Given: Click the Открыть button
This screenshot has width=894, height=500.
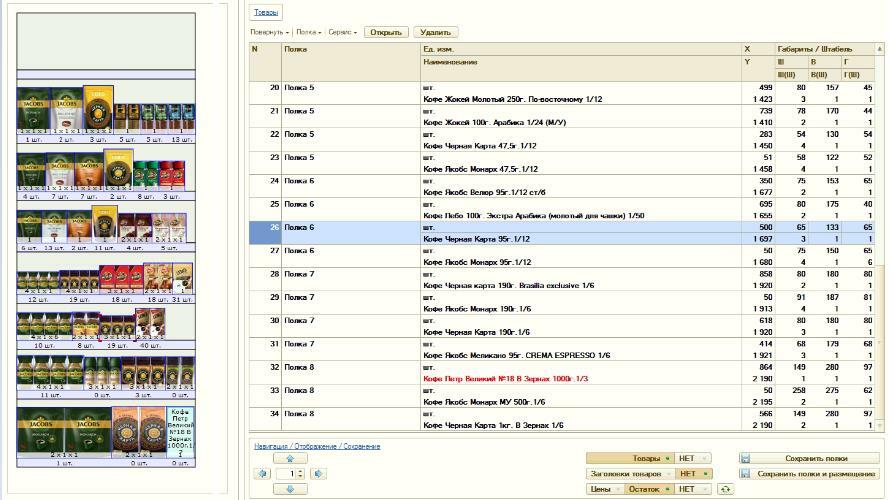Looking at the screenshot, I should coord(386,32).
